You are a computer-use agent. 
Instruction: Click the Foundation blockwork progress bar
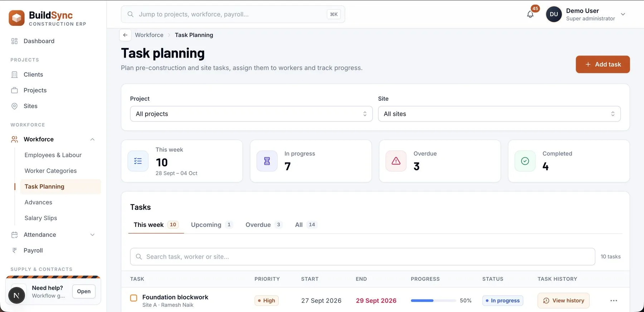click(433, 301)
